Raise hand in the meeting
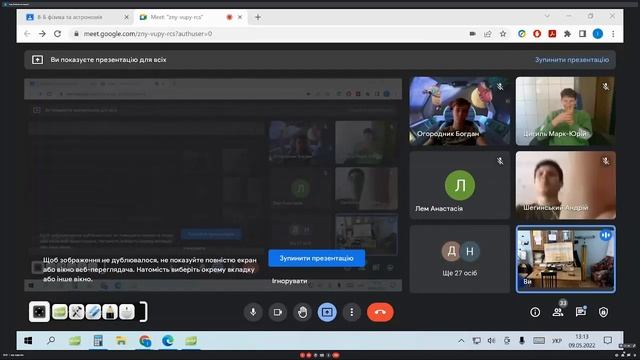Screen dimensions: 640x360 point(302,312)
